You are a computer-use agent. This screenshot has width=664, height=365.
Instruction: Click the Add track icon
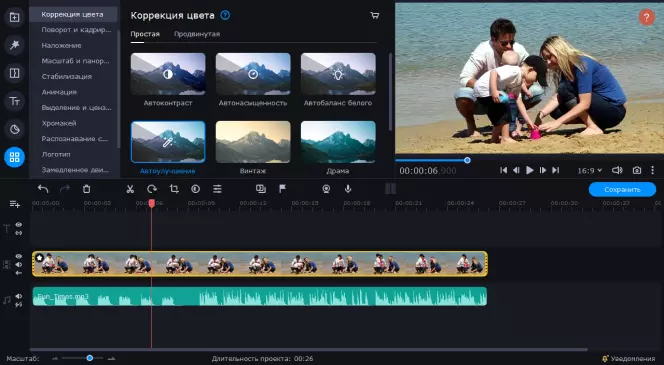click(x=15, y=204)
